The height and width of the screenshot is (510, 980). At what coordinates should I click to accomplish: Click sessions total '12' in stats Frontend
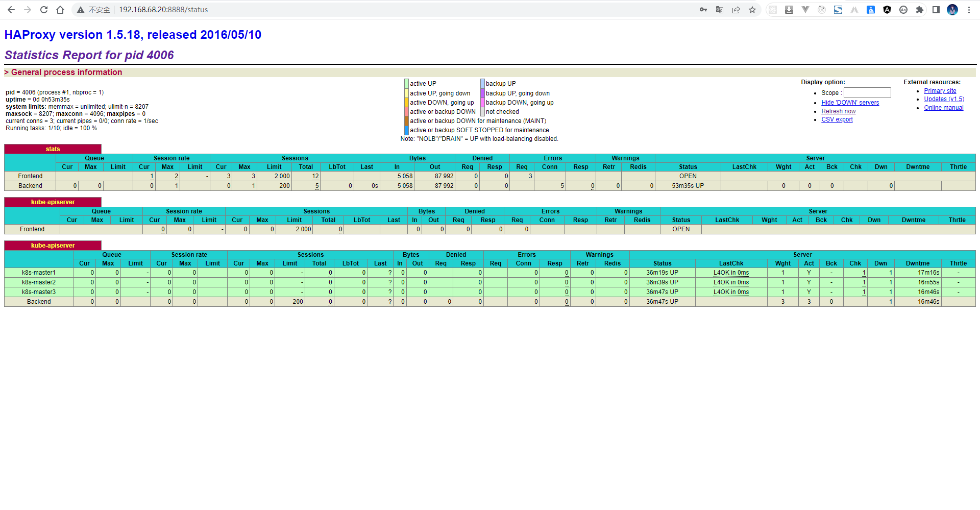pyautogui.click(x=315, y=176)
